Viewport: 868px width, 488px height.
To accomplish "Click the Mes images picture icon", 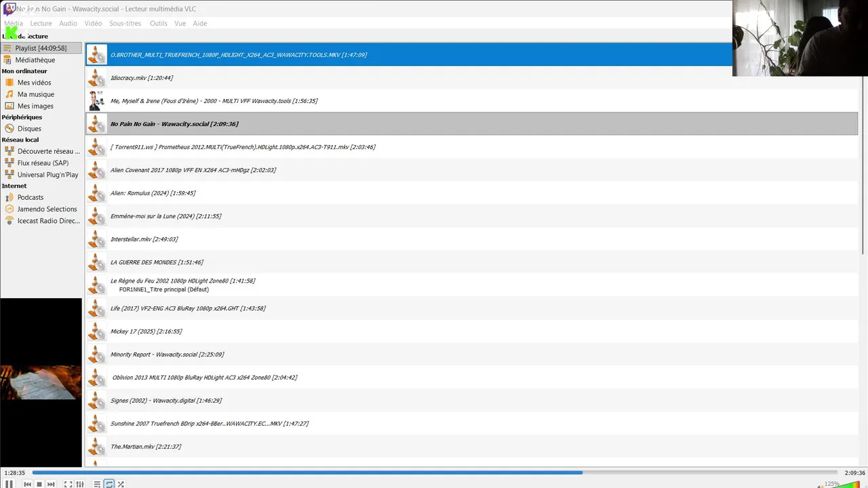I will (9, 106).
